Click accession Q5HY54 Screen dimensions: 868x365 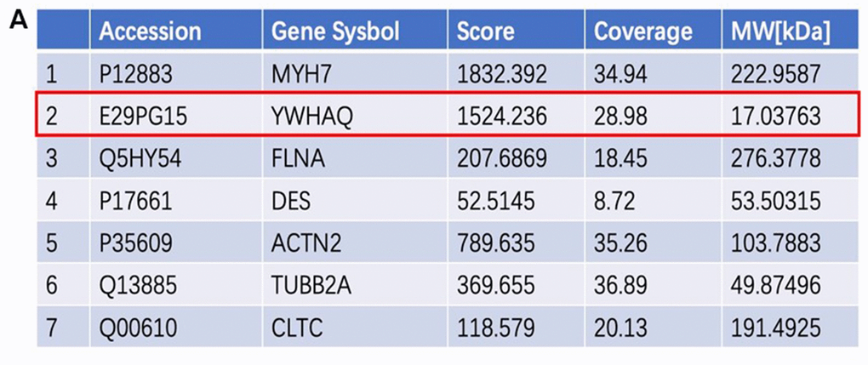138,159
